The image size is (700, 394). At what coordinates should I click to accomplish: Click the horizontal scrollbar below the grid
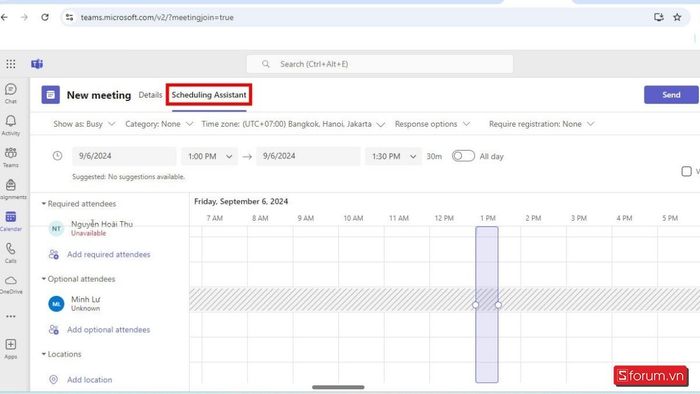338,387
